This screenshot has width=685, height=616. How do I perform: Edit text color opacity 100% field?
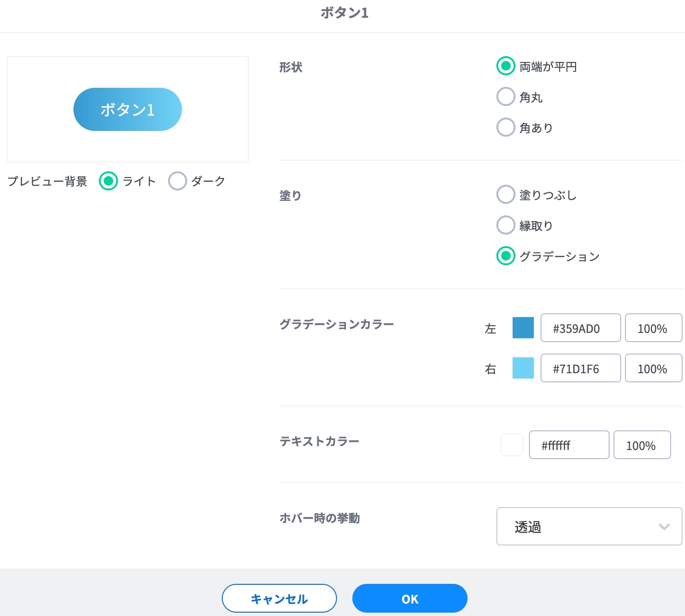642,445
